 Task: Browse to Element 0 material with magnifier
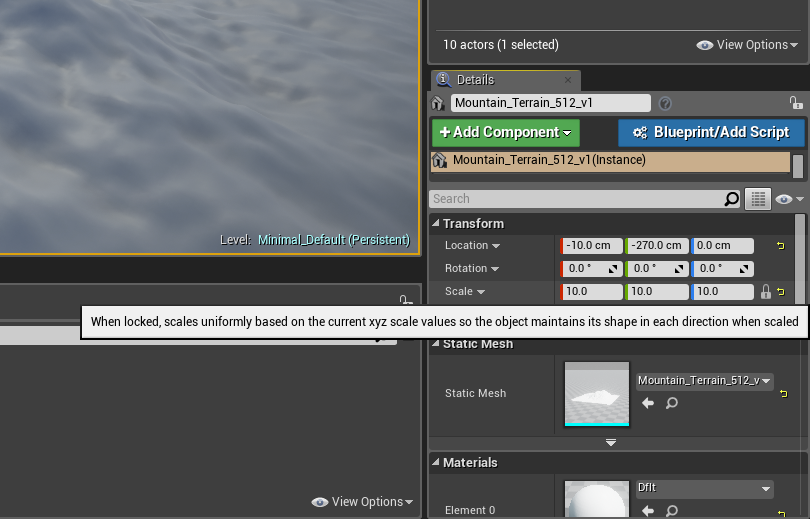pyautogui.click(x=672, y=511)
